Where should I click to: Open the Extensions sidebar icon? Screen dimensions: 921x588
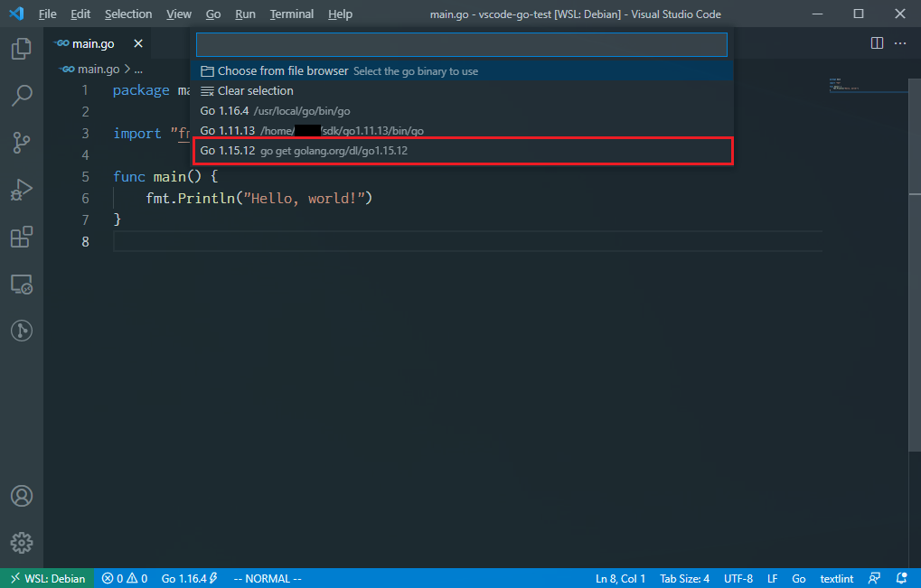(21, 237)
